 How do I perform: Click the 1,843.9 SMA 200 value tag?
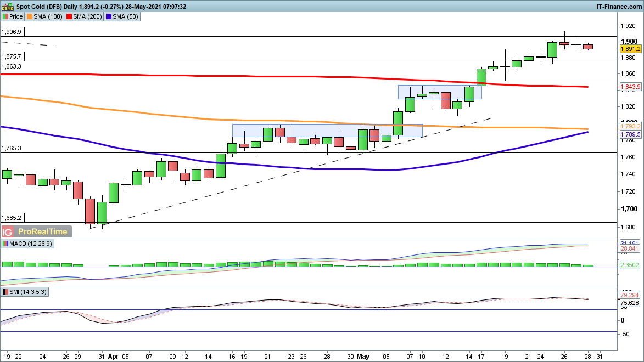(630, 87)
